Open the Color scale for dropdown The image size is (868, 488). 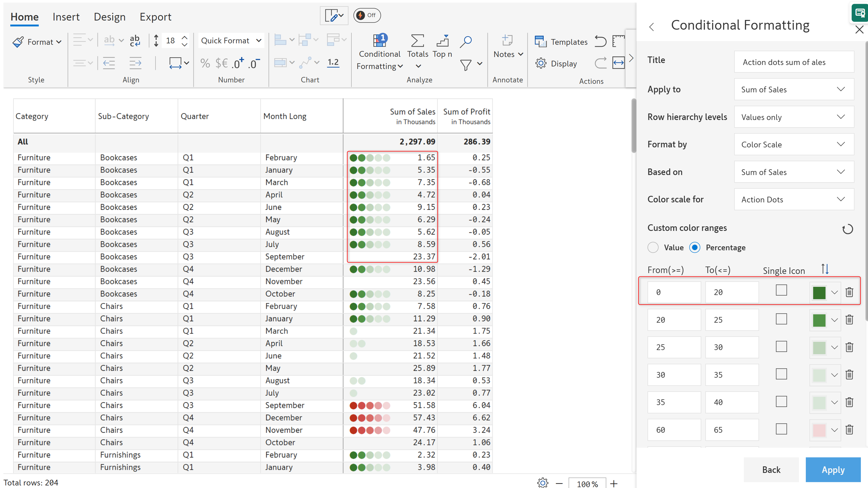click(794, 199)
